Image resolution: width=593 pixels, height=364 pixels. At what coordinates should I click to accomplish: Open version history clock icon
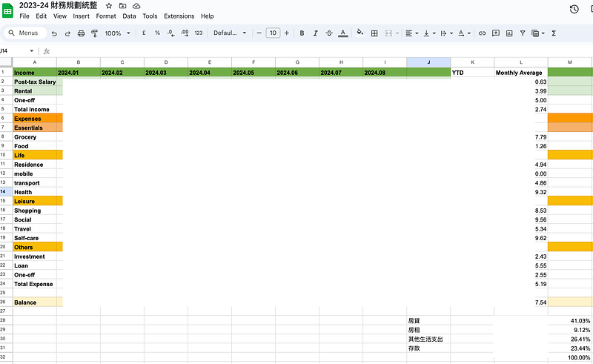[574, 9]
